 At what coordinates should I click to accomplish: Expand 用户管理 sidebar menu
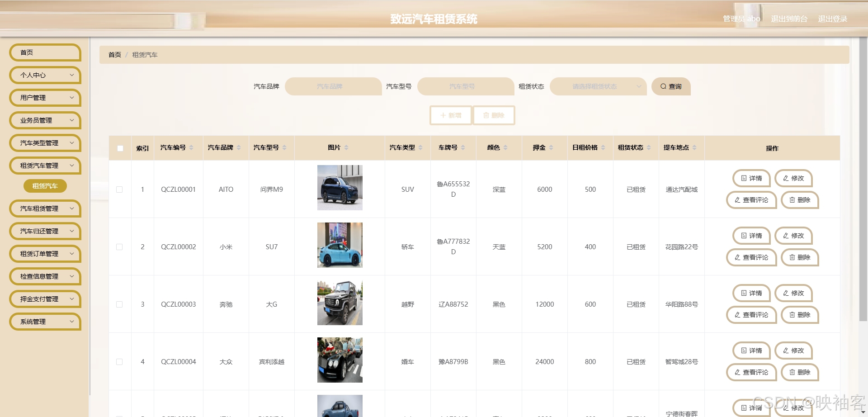click(45, 98)
